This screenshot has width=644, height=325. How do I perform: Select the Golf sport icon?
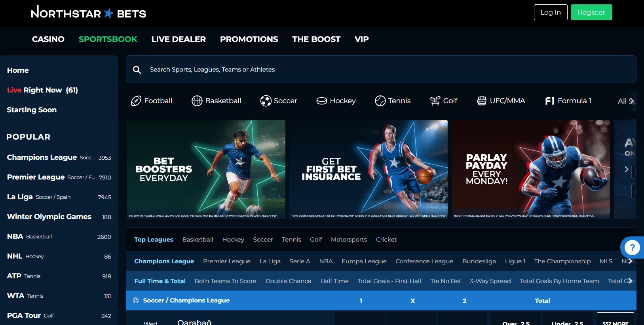[x=435, y=101]
